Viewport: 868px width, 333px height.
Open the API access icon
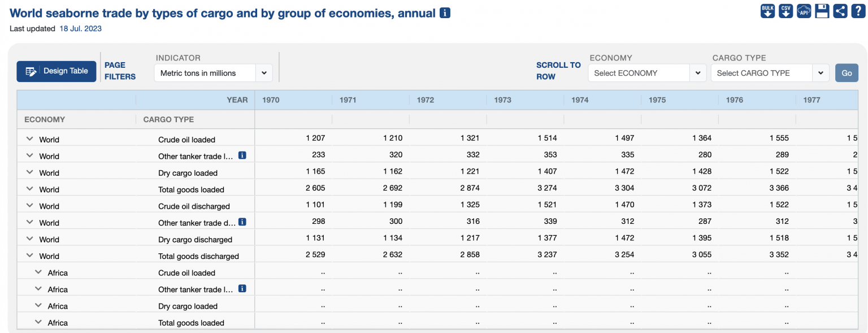[x=804, y=10]
